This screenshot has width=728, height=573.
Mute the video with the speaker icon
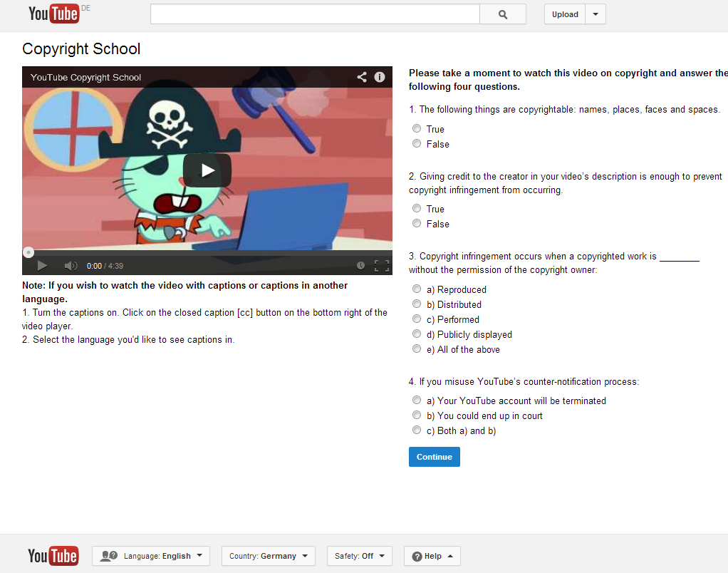click(x=71, y=266)
